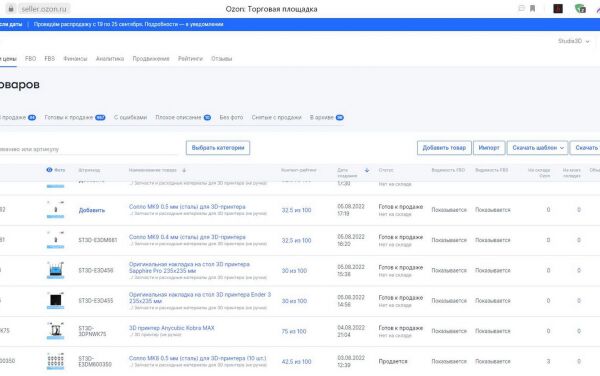Sort by the Дата создания arrow icon

367,170
